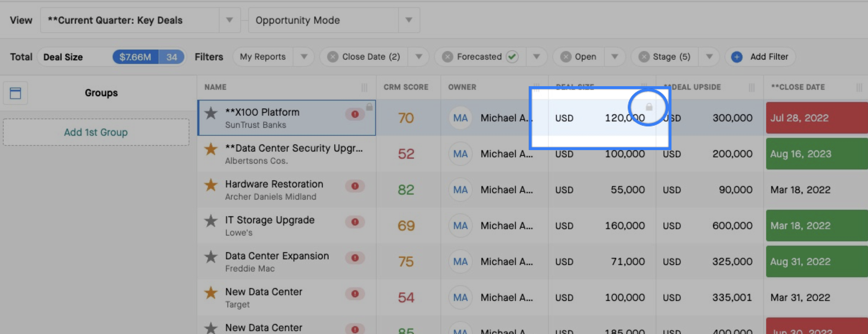Remove the Close Date (2) filter
Image resolution: width=868 pixels, height=334 pixels.
pyautogui.click(x=332, y=57)
